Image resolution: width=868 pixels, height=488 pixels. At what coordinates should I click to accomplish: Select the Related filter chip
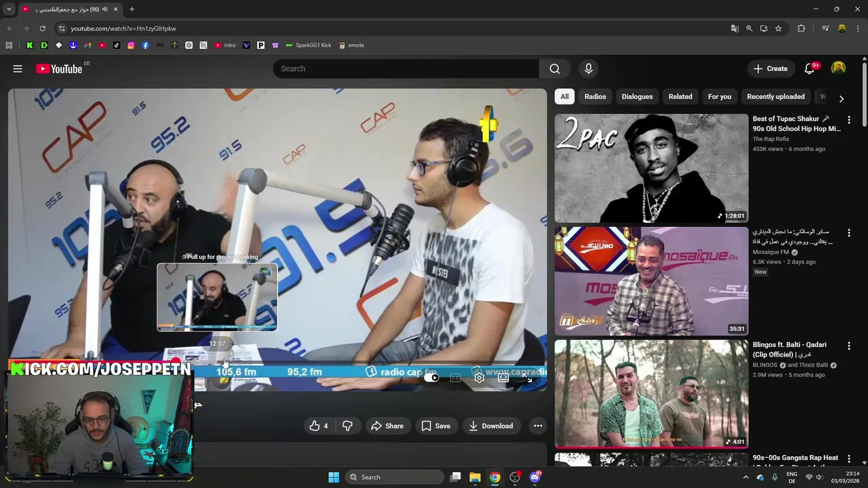[x=680, y=96]
